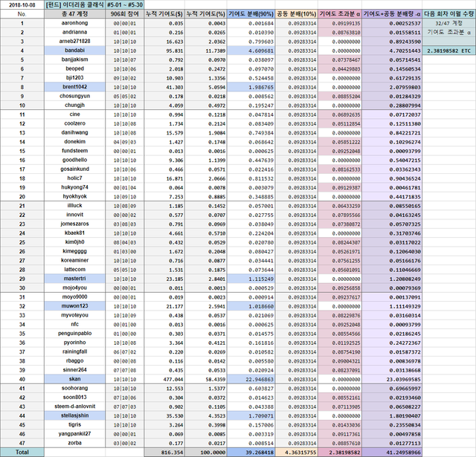Click the 'mastertri' account cell
The image size is (476, 457).
pyautogui.click(x=75, y=279)
